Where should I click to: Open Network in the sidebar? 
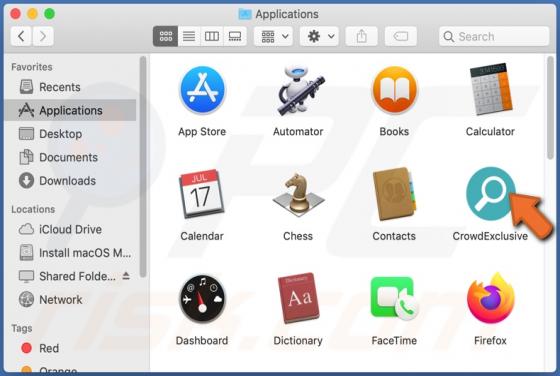pyautogui.click(x=70, y=300)
